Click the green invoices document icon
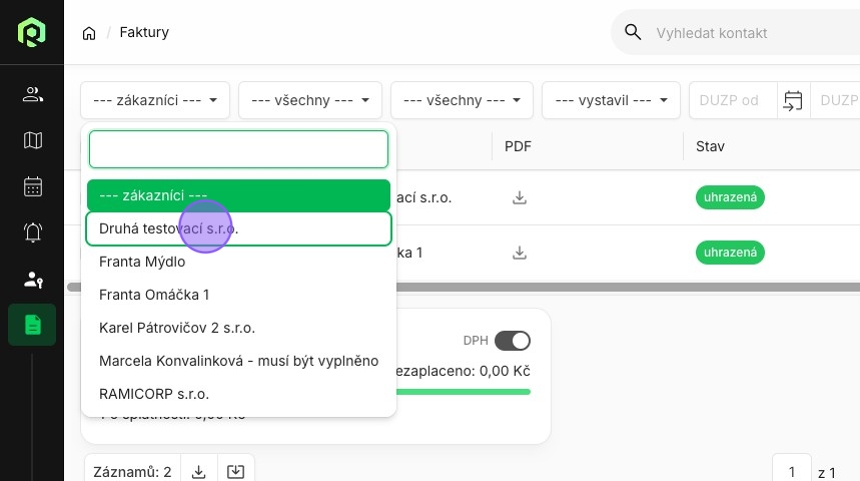860x481 pixels. pos(32,325)
